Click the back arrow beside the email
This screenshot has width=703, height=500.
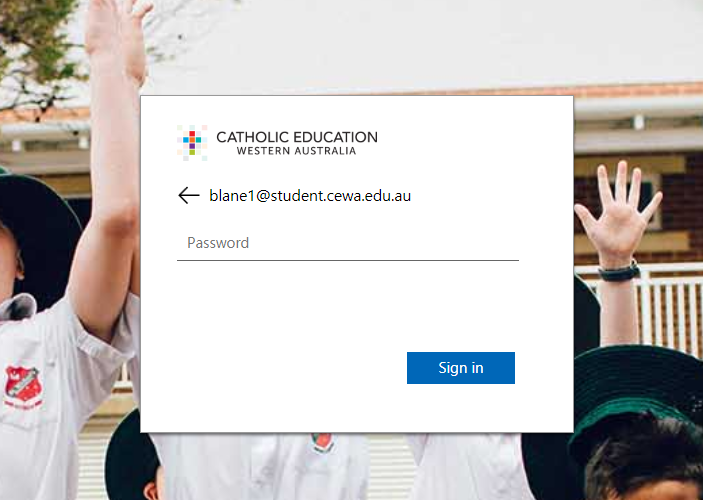(188, 196)
